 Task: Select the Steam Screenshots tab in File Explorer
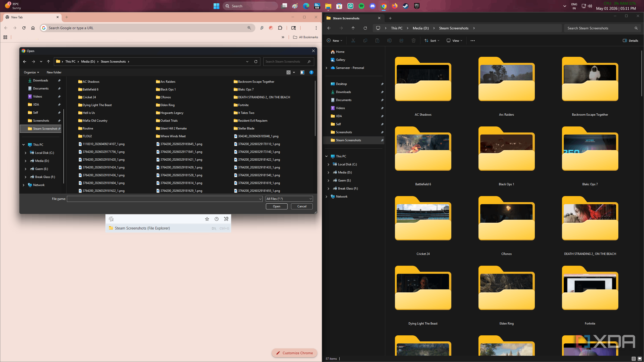(353, 18)
